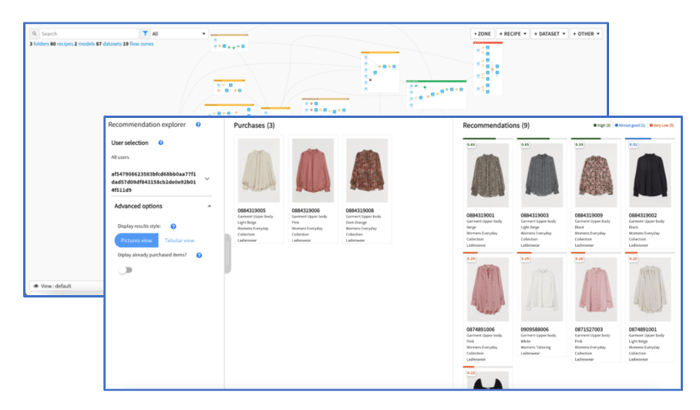Screen dimensions: 700x410
Task: Open the flow zones link
Action: pyautogui.click(x=142, y=44)
